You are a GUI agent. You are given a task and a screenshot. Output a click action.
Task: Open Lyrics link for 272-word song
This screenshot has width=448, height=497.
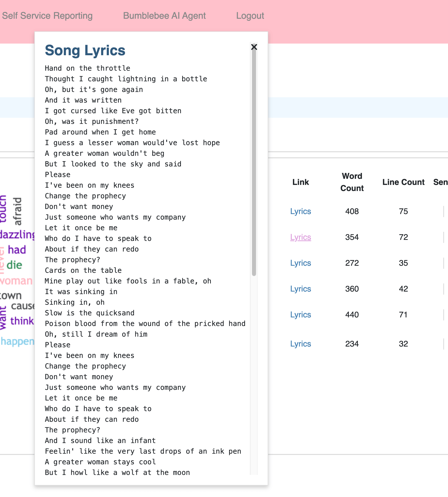coord(301,263)
